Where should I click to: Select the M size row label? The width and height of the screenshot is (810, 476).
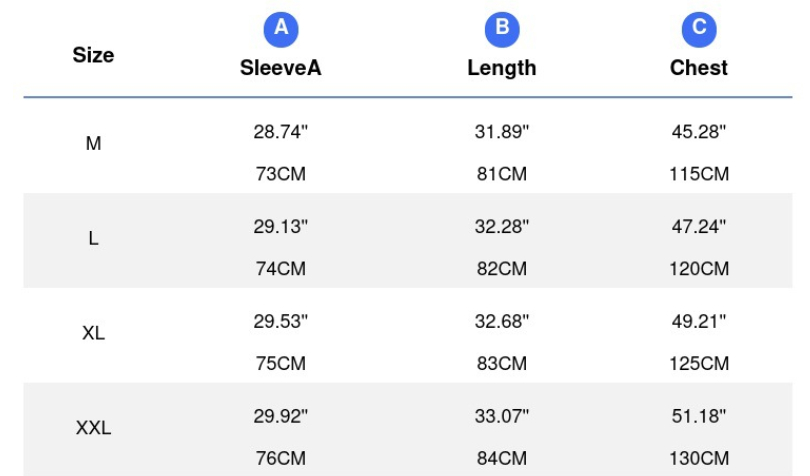pyautogui.click(x=93, y=143)
